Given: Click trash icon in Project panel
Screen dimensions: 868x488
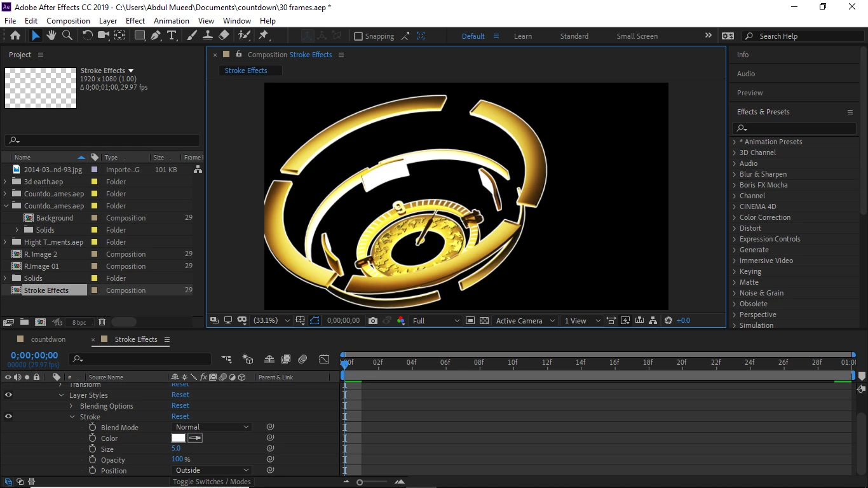Looking at the screenshot, I should [x=102, y=322].
